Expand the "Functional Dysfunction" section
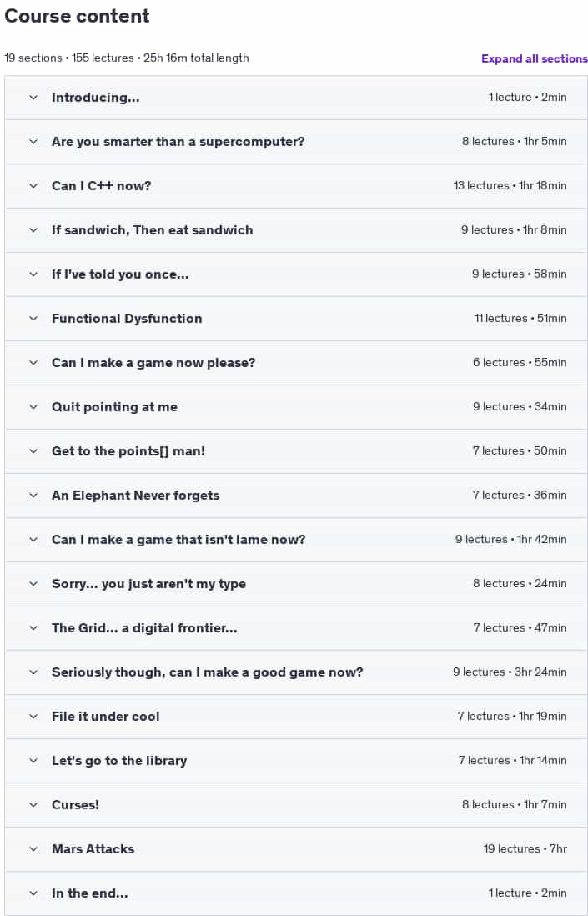 (297, 319)
